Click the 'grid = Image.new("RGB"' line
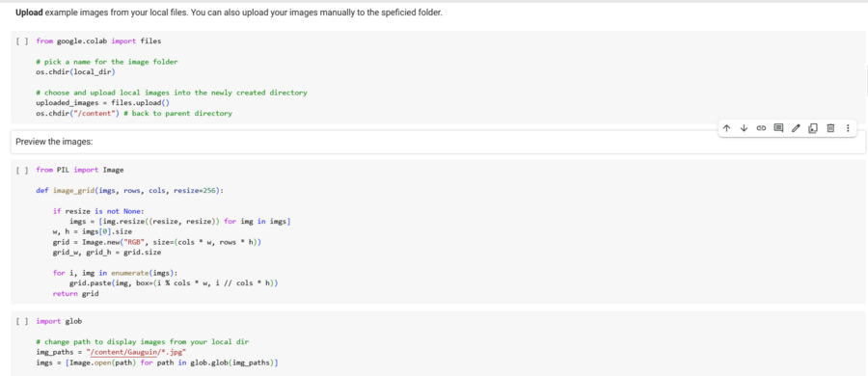Image resolution: width=868 pixels, height=376 pixels. (156, 242)
